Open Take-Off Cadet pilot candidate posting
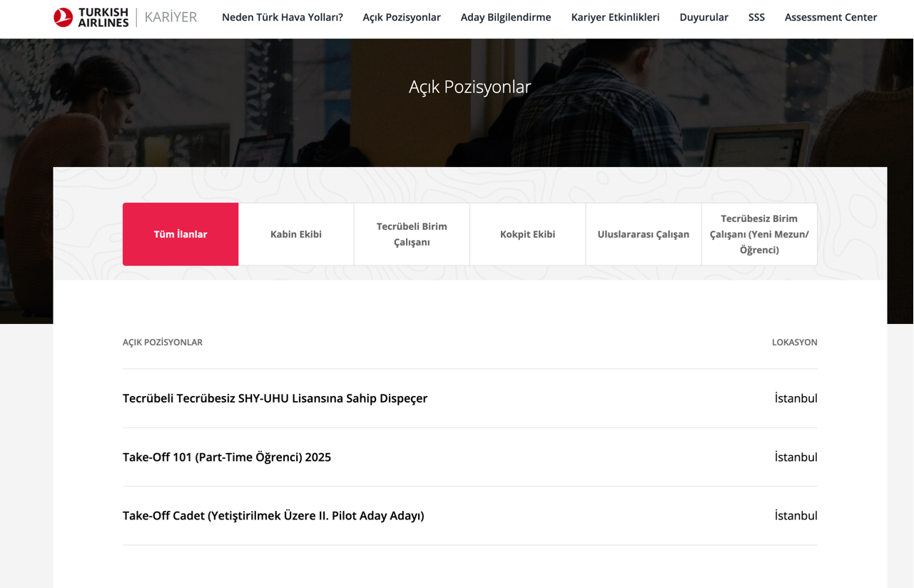 pyautogui.click(x=273, y=515)
